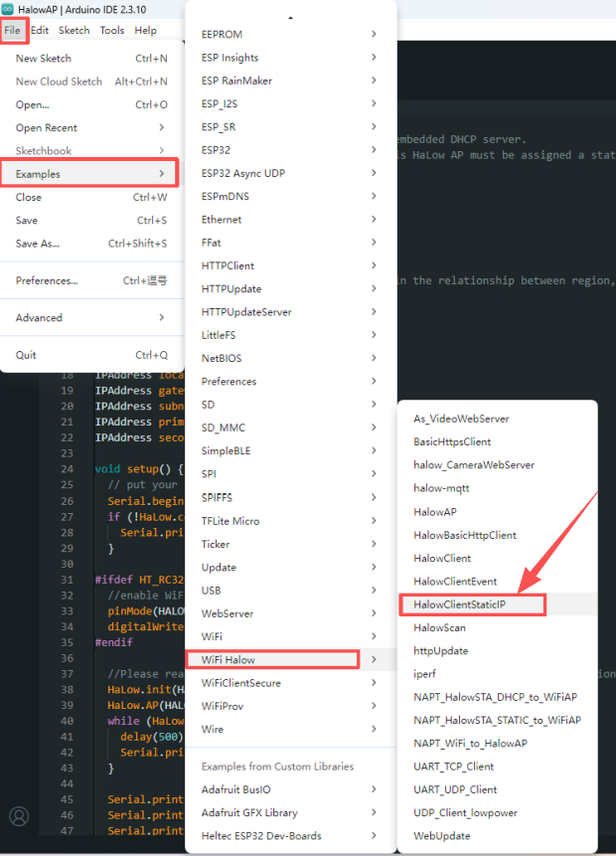
Task: Expand the ESP Insights examples
Action: pos(290,58)
